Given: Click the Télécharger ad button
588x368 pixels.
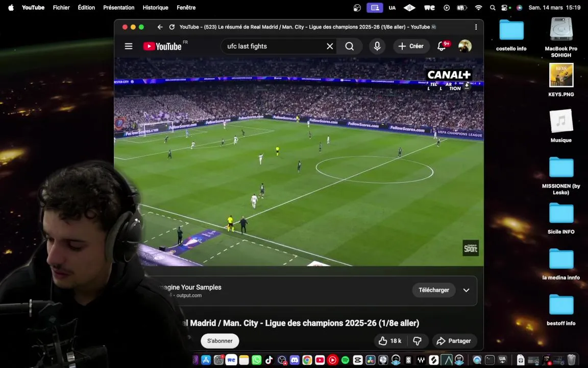Looking at the screenshot, I should tap(434, 290).
